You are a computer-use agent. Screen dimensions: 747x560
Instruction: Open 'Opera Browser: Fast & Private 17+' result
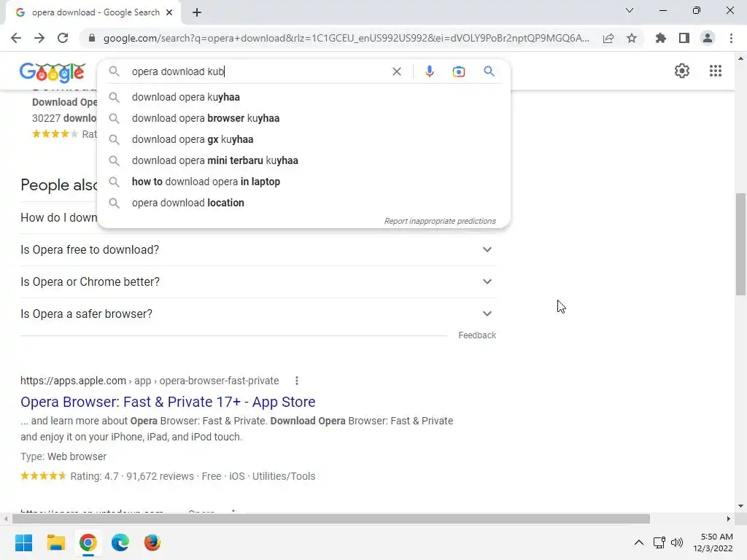click(x=168, y=402)
